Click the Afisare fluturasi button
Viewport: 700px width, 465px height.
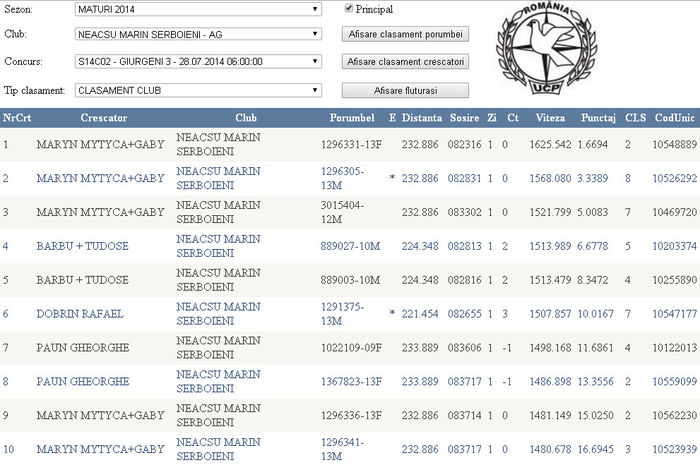(405, 90)
